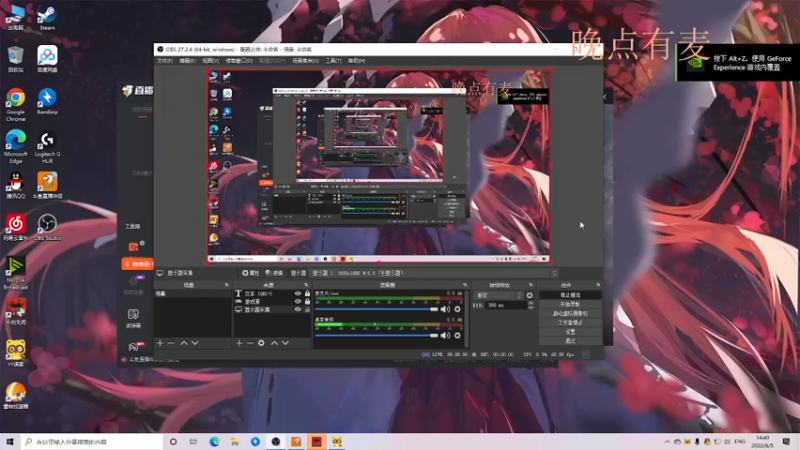Remove selected source with minus icon
The image size is (800, 450).
pos(250,343)
